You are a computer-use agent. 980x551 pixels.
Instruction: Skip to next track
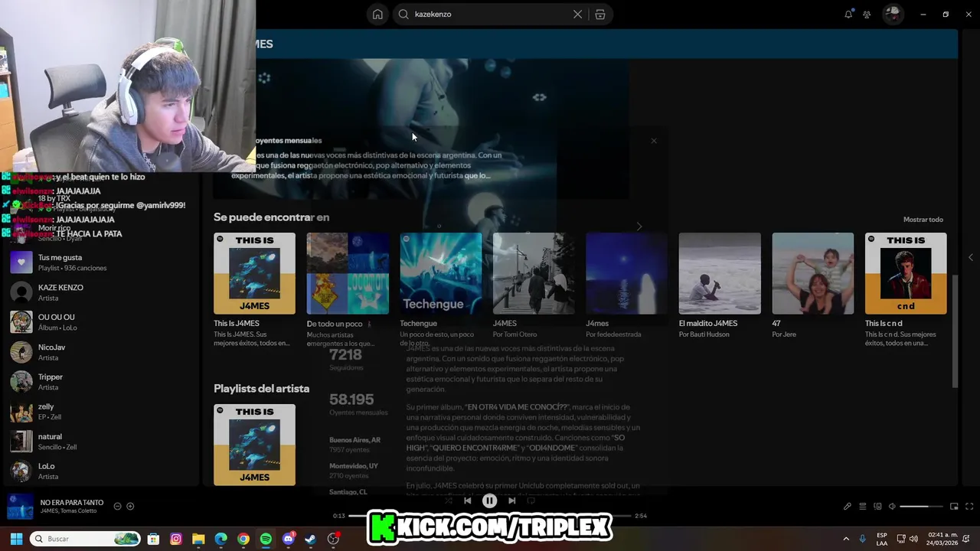512,500
